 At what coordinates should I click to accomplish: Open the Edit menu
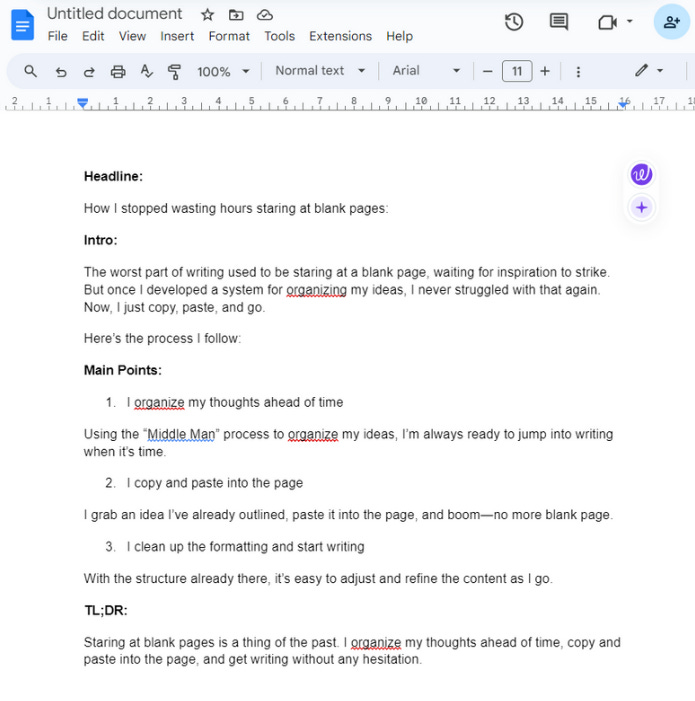tap(93, 36)
